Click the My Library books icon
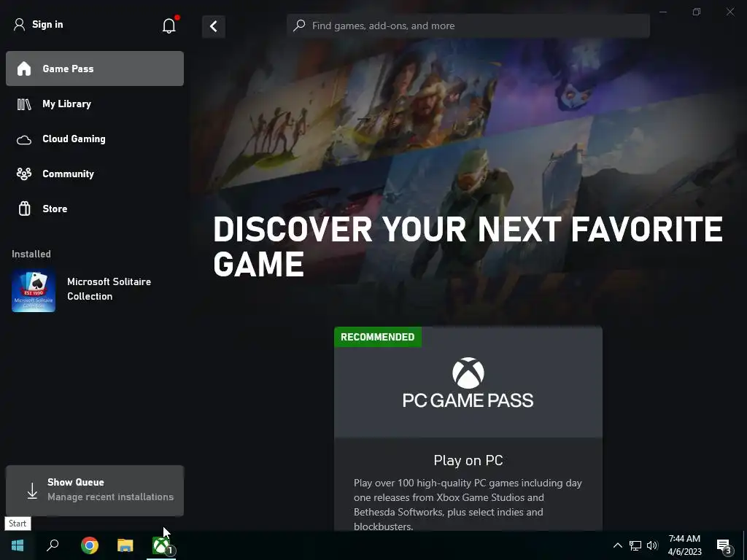This screenshot has width=747, height=560. pyautogui.click(x=24, y=104)
